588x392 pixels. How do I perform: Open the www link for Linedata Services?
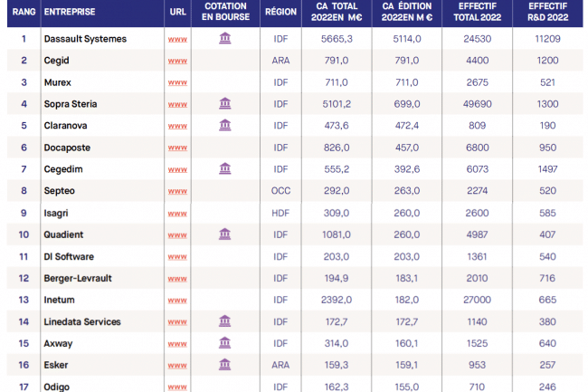177,322
